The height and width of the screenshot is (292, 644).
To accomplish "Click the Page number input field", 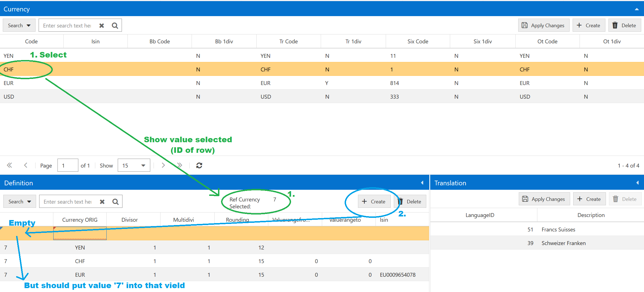I will (67, 165).
